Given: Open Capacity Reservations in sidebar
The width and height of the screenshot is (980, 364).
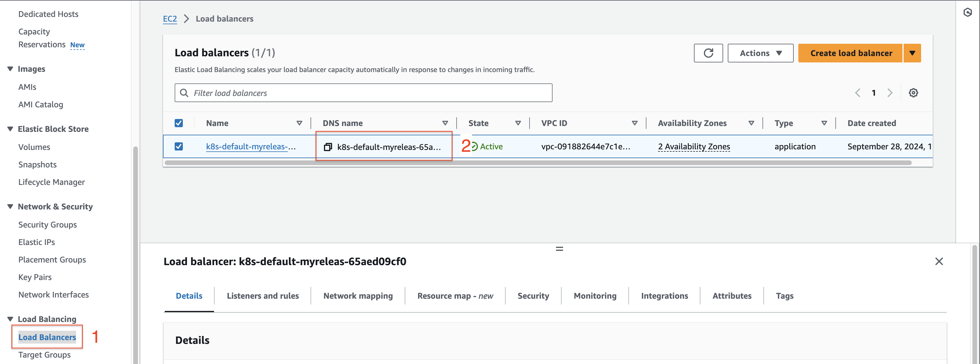Looking at the screenshot, I should tap(42, 38).
